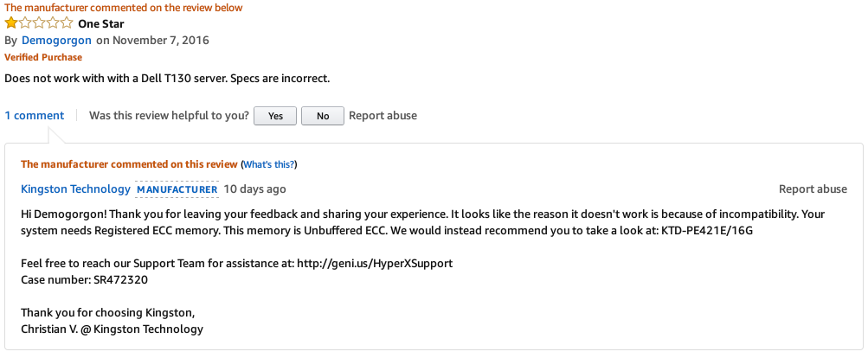The width and height of the screenshot is (868, 358).
Task: Click "The manufacturer commented on the review below"
Action: [124, 7]
